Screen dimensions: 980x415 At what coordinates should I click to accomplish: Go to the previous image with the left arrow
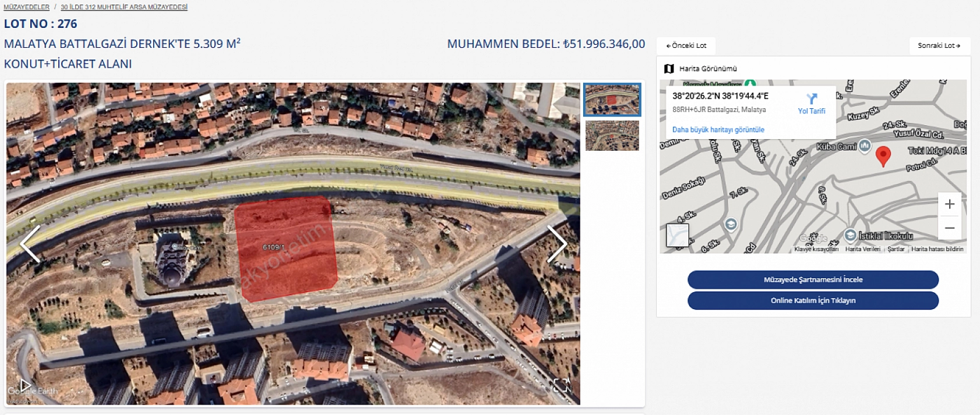[x=30, y=244]
